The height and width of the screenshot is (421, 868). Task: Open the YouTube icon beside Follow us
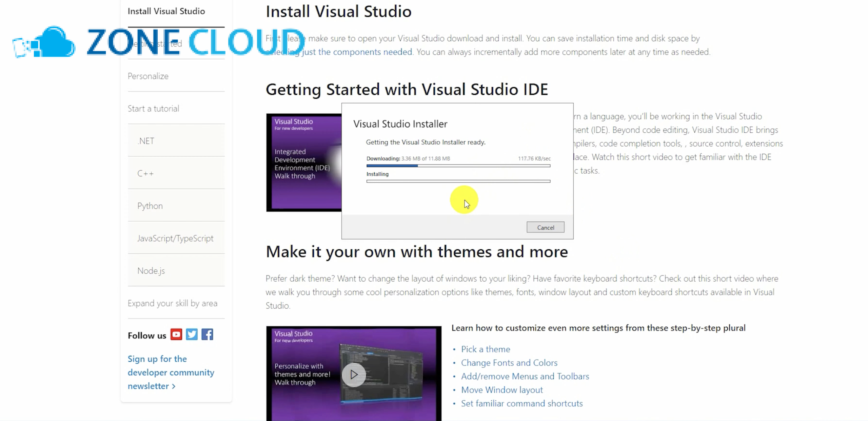tap(176, 334)
